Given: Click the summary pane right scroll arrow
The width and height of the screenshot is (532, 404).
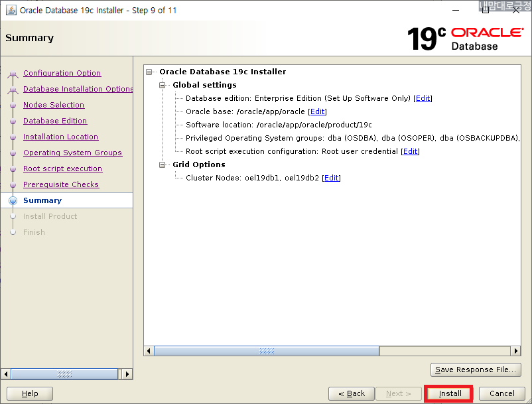Looking at the screenshot, I should click(x=515, y=351).
